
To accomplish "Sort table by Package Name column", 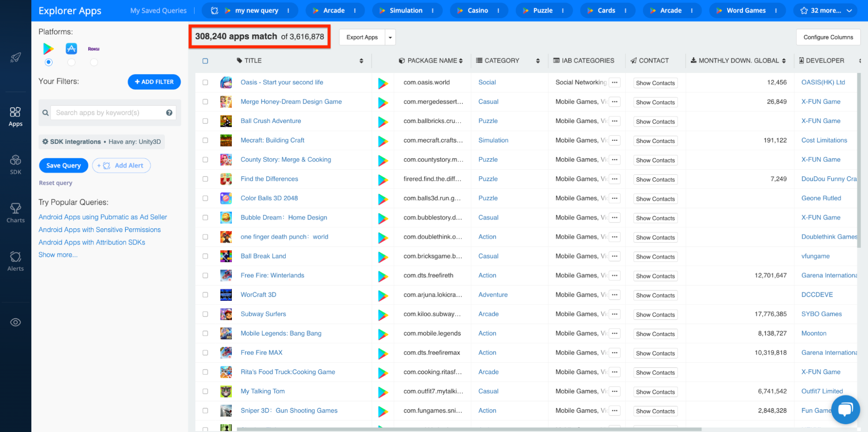I will coord(461,61).
